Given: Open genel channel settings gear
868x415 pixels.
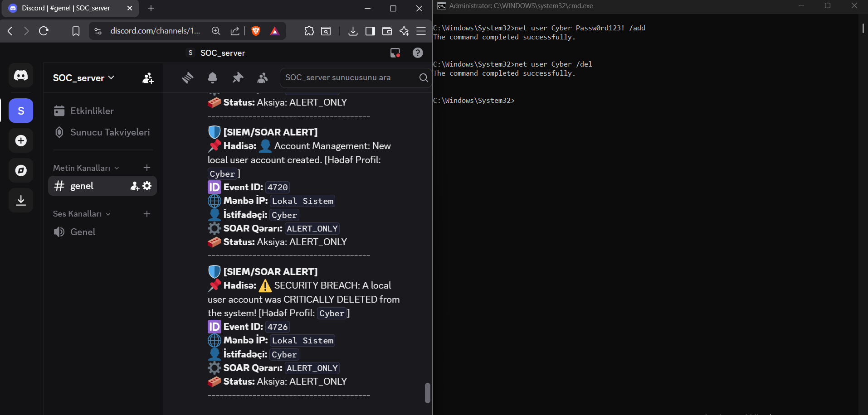Looking at the screenshot, I should [147, 186].
